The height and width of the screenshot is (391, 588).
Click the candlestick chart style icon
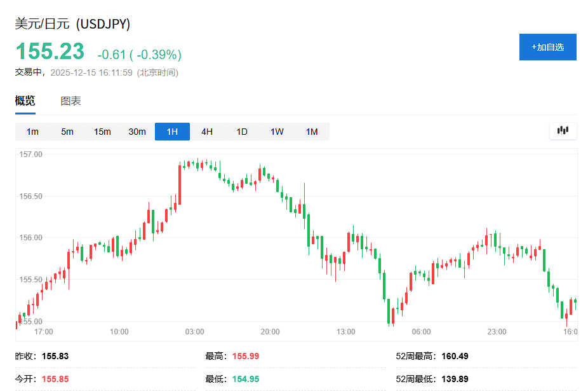[x=563, y=130]
